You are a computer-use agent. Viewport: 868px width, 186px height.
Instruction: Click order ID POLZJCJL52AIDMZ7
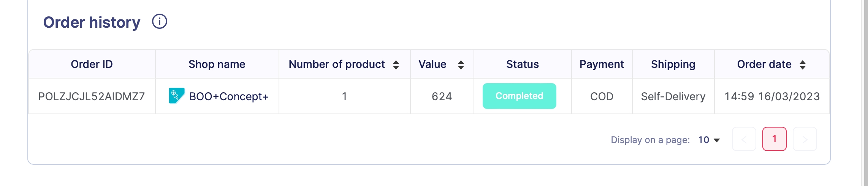pyautogui.click(x=92, y=96)
